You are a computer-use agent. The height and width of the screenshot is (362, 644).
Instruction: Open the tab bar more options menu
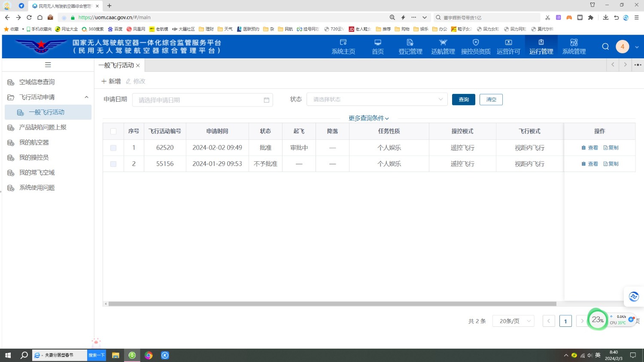click(638, 65)
